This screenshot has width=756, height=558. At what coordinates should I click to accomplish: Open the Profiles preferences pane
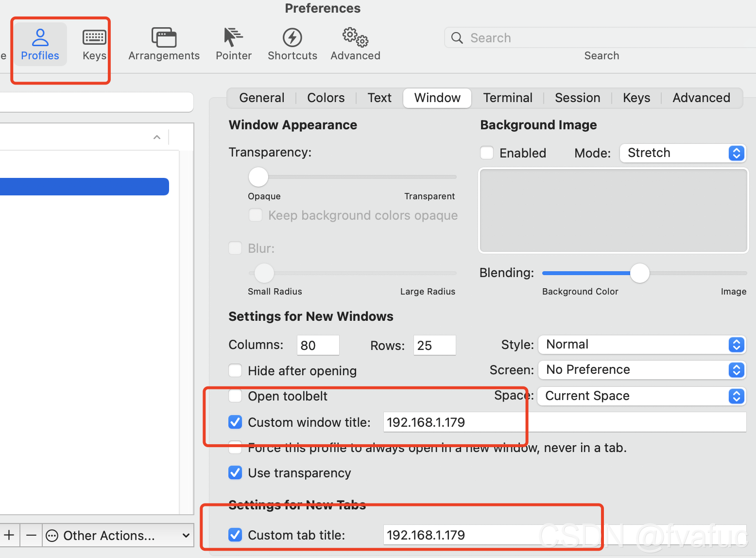pos(40,44)
